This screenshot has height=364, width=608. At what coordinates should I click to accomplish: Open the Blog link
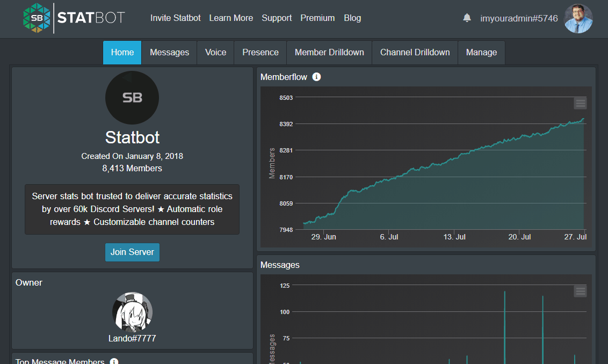(x=352, y=18)
